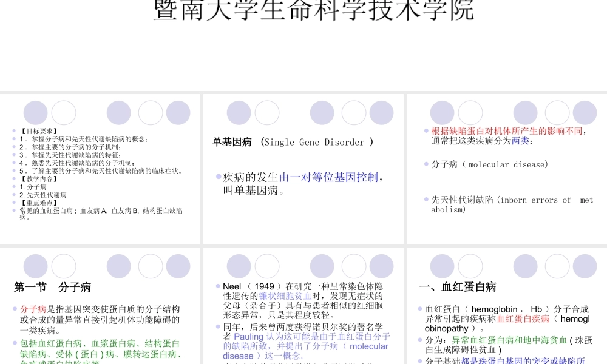Select the rightmost circle on the top-right slide
The width and height of the screenshot is (607, 364).
(x=584, y=112)
